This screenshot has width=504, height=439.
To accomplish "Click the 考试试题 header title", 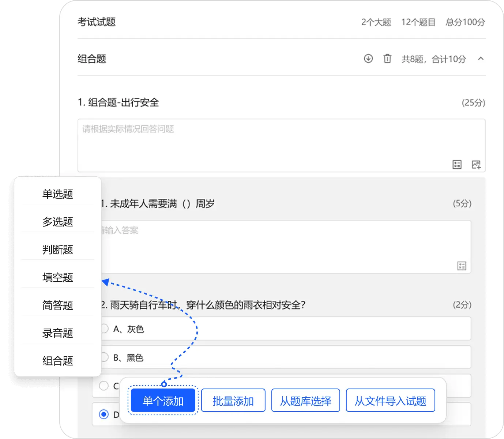I will click(x=97, y=22).
